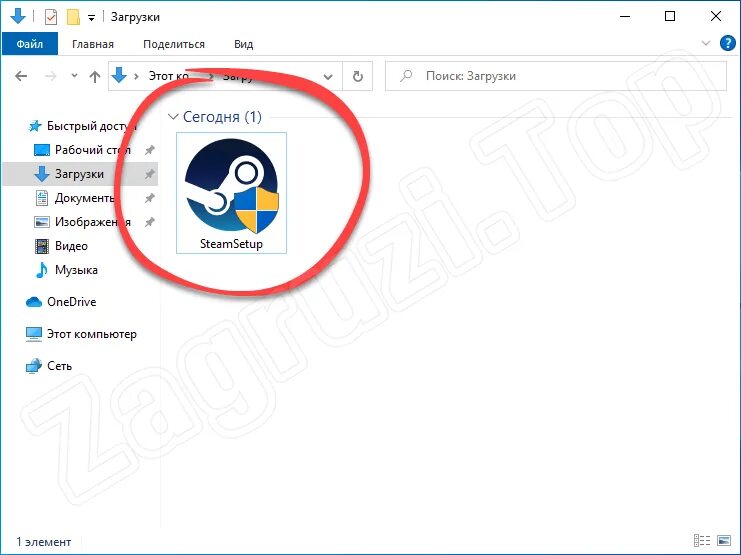This screenshot has height=555, width=741.
Task: Click the Видео filmstrip icon
Action: (x=42, y=246)
